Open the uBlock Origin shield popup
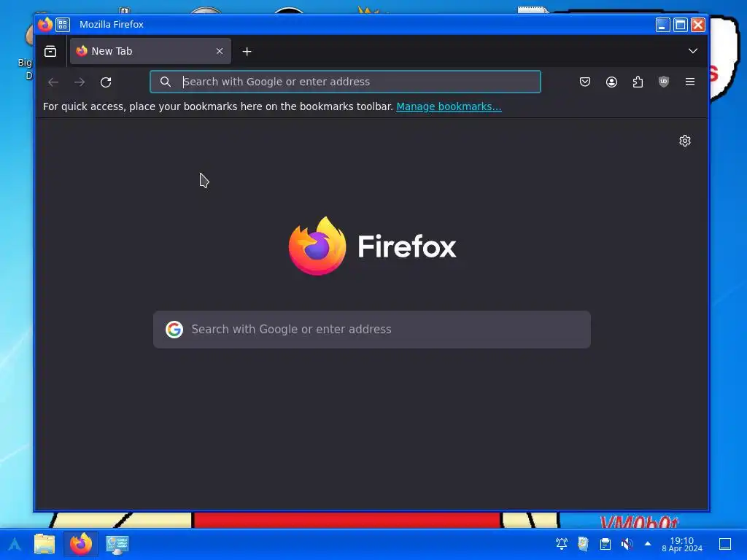 click(664, 82)
